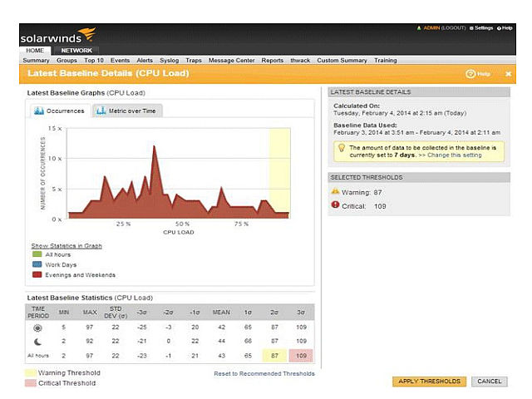Click the MAX column header
The width and height of the screenshot is (532, 399).
90,312
